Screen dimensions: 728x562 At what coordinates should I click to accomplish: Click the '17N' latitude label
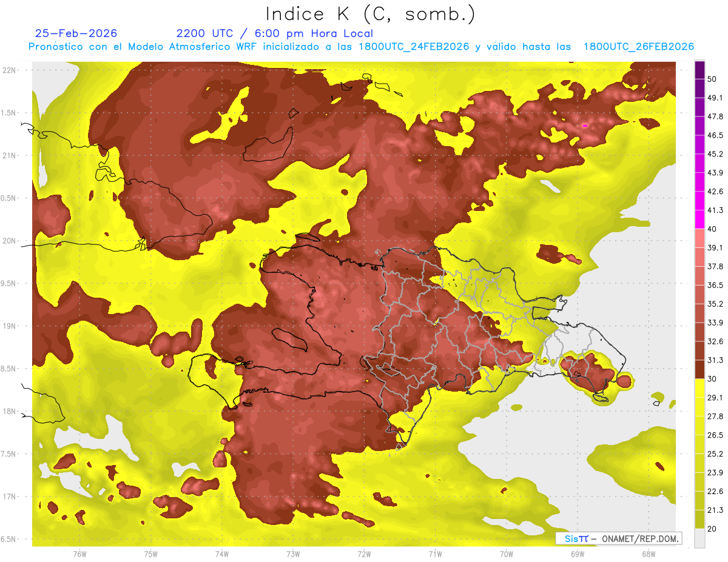(x=10, y=497)
